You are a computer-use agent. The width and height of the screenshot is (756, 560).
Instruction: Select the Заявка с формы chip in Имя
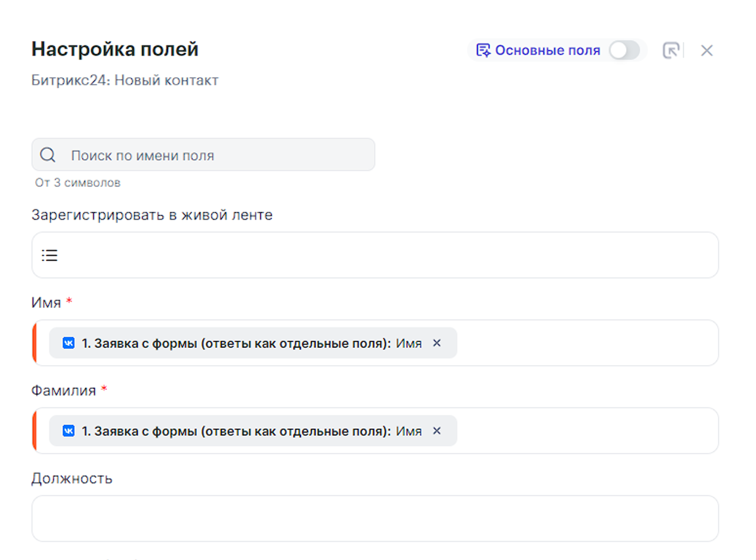[x=244, y=343]
